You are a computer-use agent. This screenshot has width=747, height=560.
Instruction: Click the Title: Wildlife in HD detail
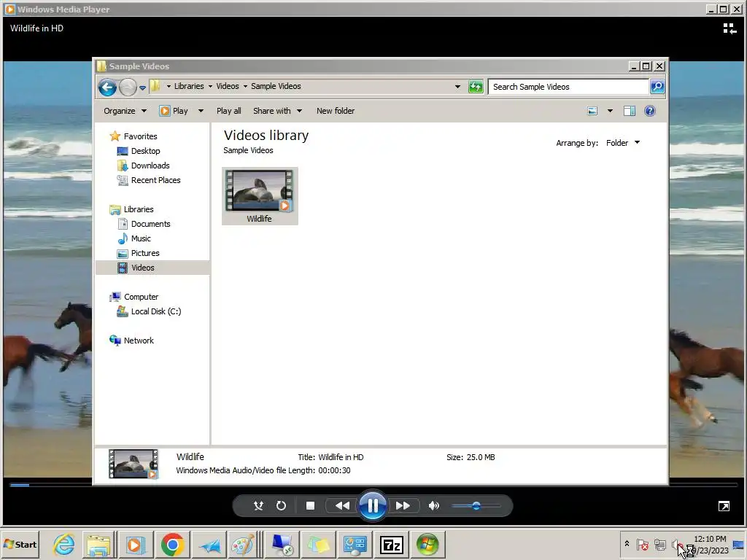(x=330, y=457)
